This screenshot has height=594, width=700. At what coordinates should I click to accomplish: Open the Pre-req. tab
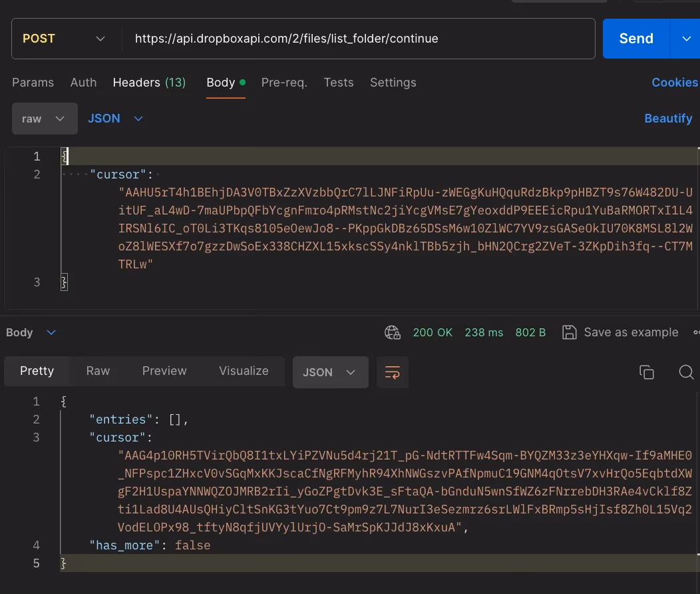(284, 83)
